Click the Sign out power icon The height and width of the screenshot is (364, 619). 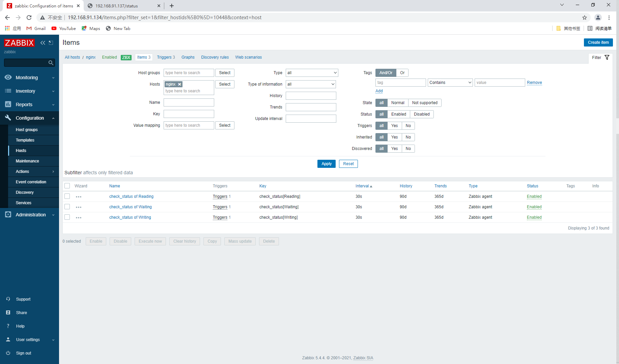[x=8, y=353]
